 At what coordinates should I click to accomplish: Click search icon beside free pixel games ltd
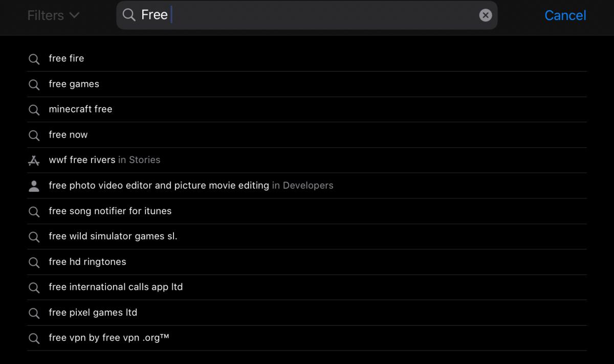click(x=34, y=313)
